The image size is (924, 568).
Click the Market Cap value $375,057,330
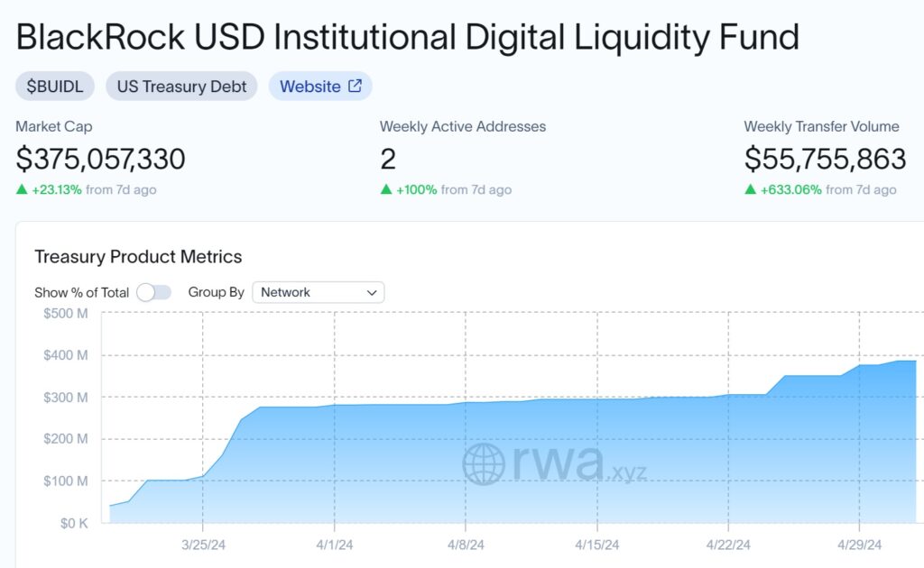pyautogui.click(x=101, y=159)
